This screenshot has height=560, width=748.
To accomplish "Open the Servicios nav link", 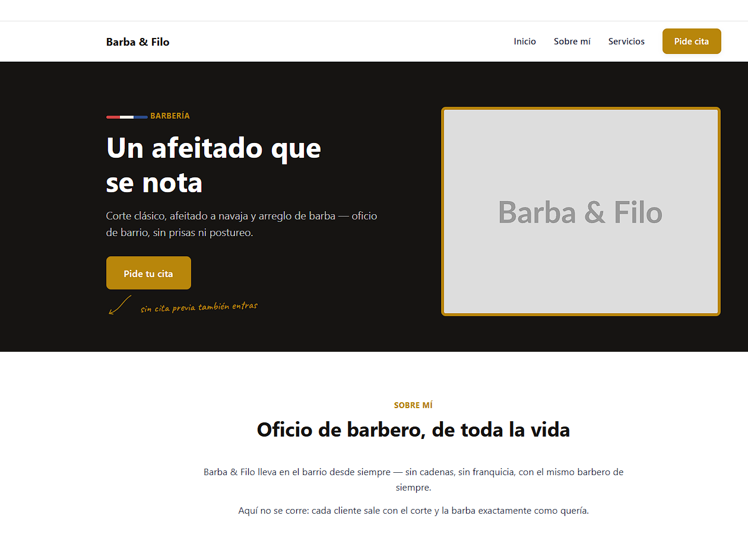I will (626, 42).
